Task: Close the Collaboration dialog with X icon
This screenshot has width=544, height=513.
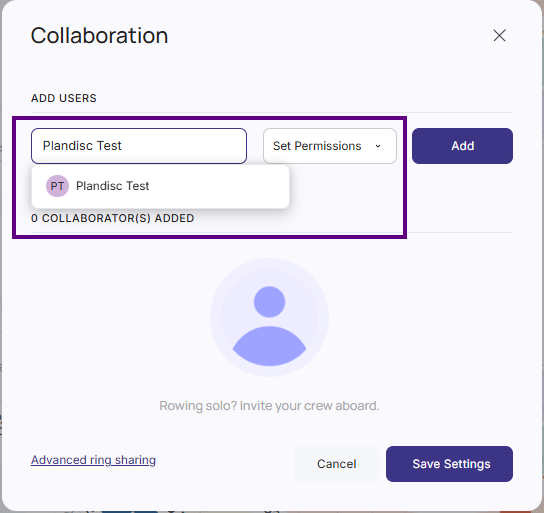Action: click(499, 35)
